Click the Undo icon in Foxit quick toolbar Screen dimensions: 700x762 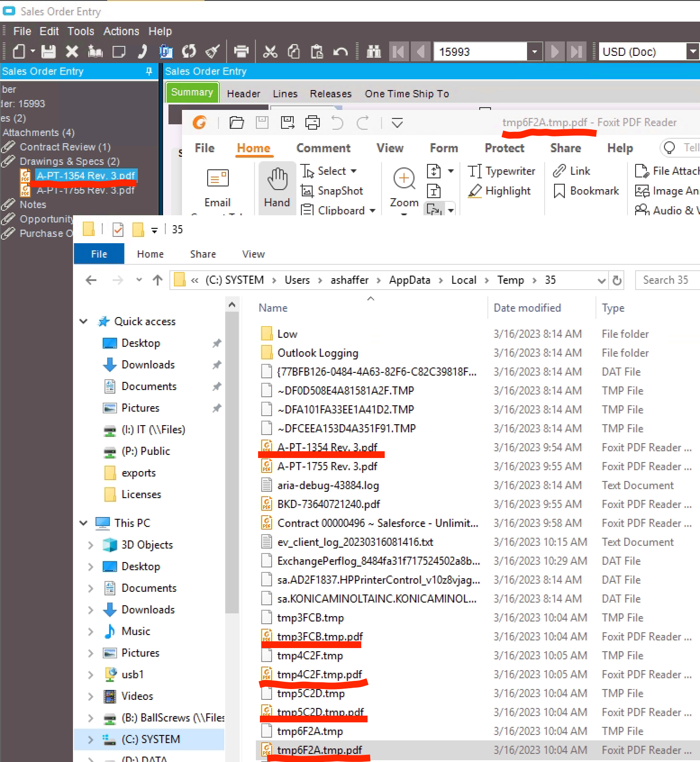tap(337, 122)
